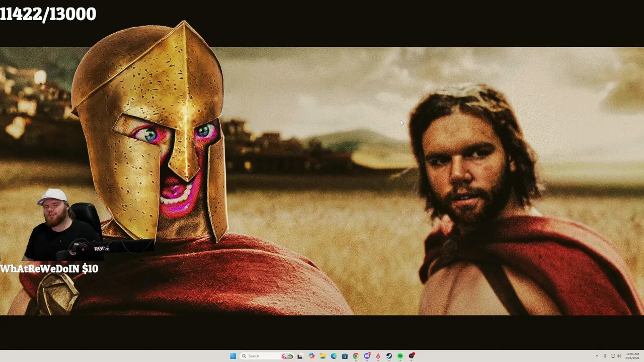The image size is (644, 362).
Task: Open File Explorer from the taskbar
Action: click(323, 356)
